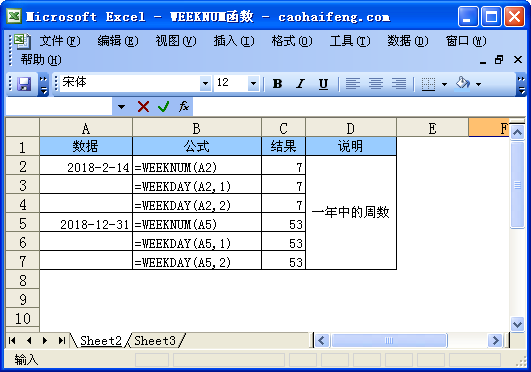
Task: Click horizontal scrollbar right arrow
Action: [495, 340]
